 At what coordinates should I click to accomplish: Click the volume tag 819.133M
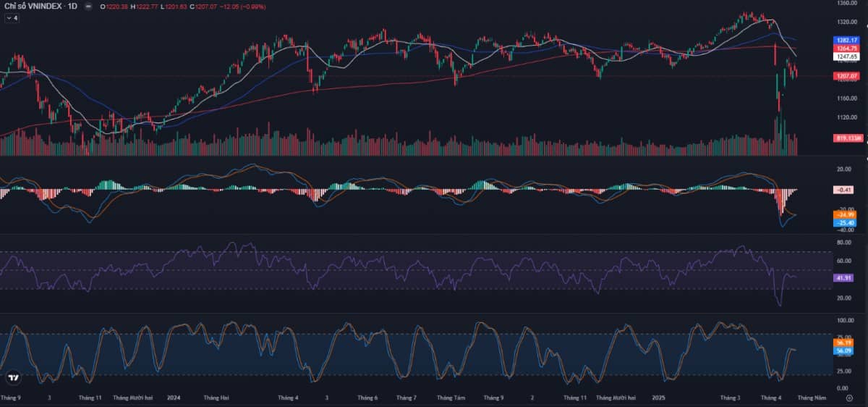(x=848, y=138)
